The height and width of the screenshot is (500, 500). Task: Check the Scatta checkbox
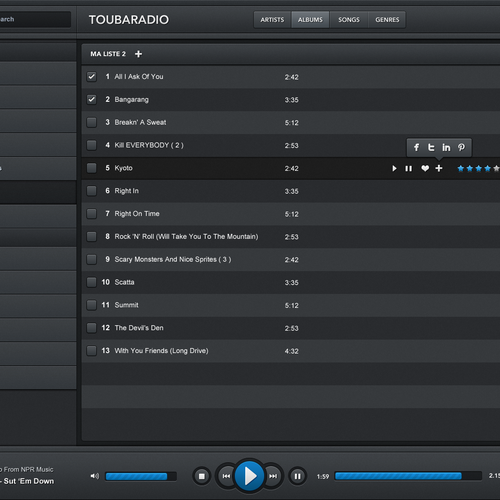point(91,282)
